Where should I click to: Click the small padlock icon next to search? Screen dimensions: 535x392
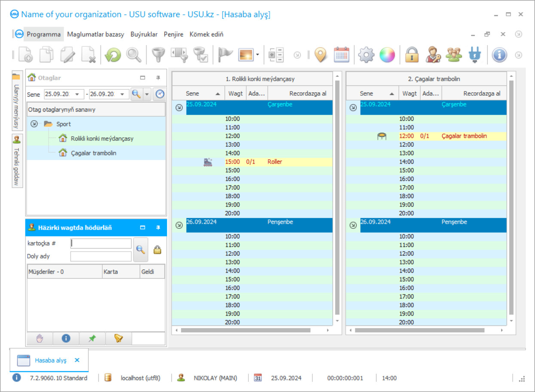(x=157, y=249)
